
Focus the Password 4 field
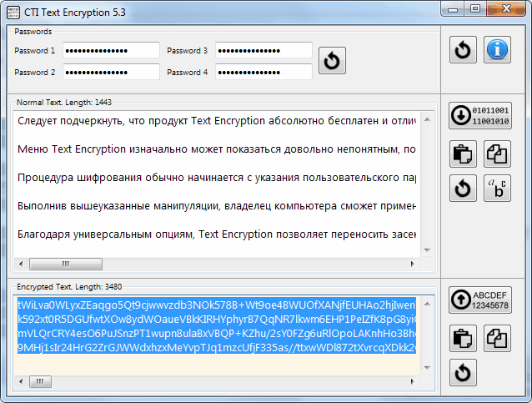263,72
